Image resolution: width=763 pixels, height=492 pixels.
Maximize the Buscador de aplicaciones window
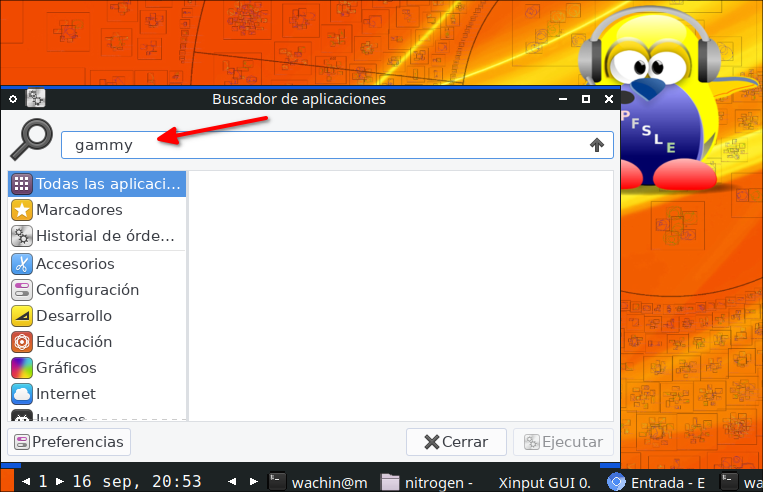click(x=586, y=99)
